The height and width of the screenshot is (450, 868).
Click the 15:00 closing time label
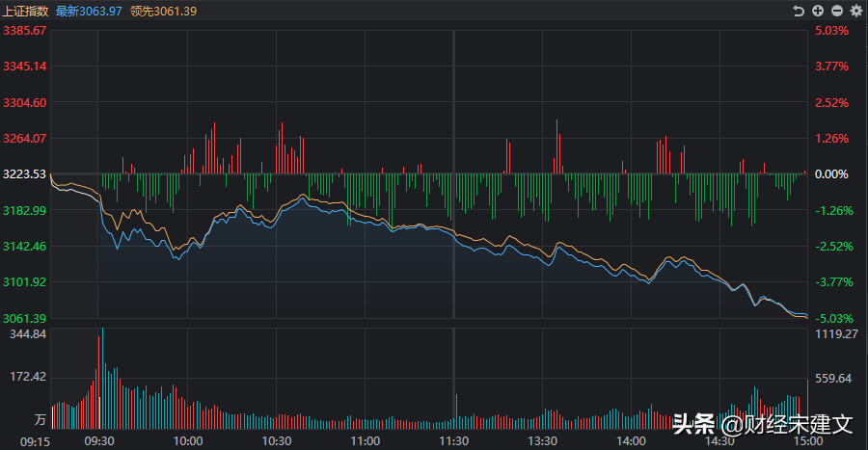tap(807, 440)
